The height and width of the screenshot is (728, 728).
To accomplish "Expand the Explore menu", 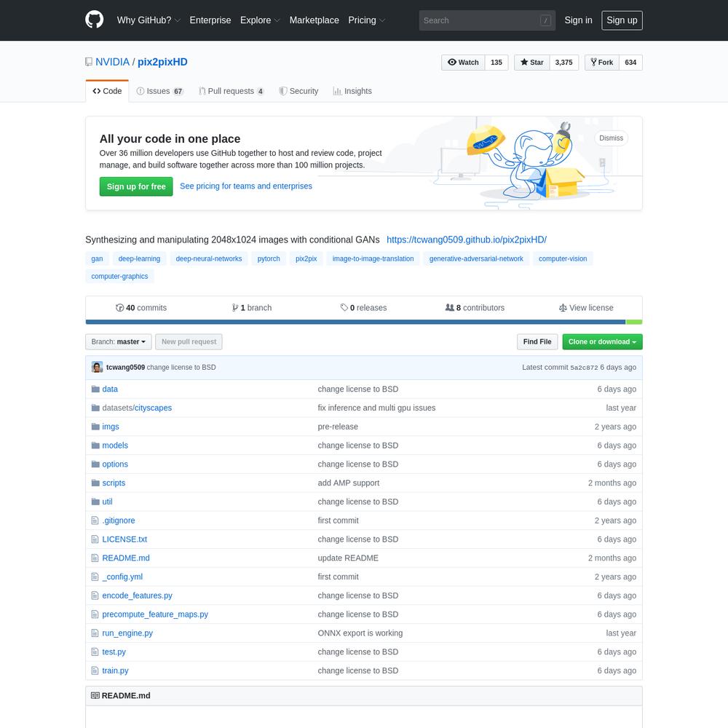I will 260,20.
